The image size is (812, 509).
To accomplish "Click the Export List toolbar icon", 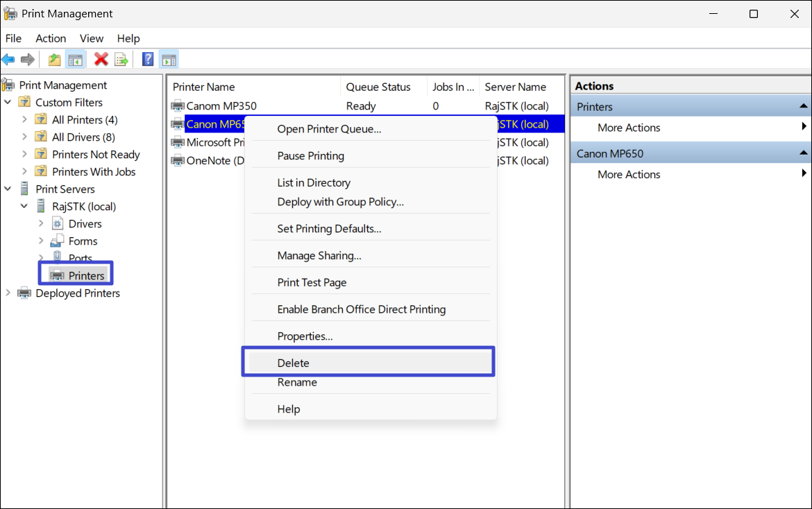I will point(121,60).
